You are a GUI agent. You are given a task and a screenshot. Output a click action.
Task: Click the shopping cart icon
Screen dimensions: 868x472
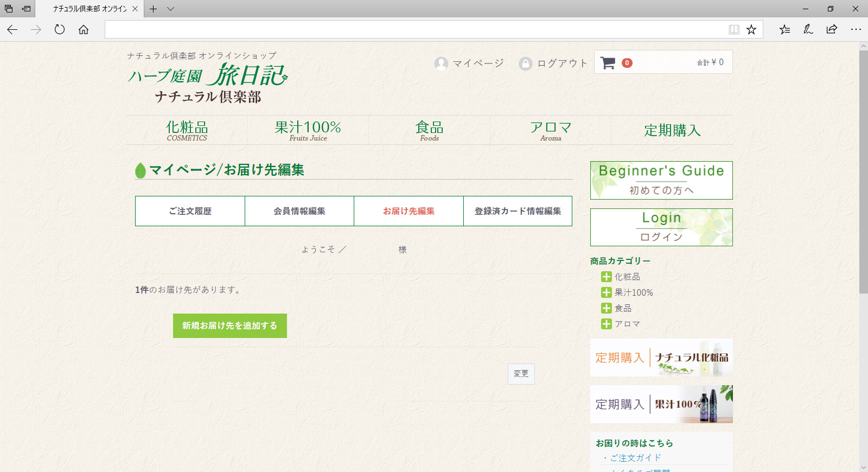608,63
